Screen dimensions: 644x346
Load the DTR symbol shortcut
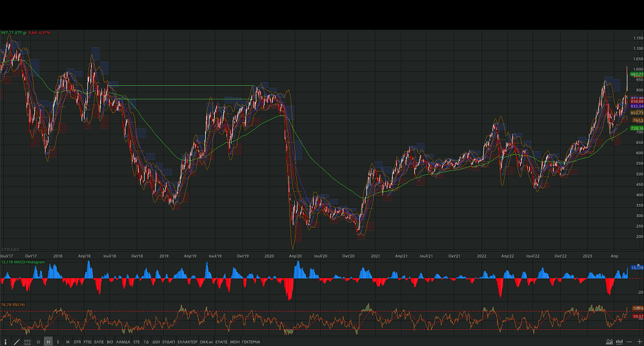[77, 342]
